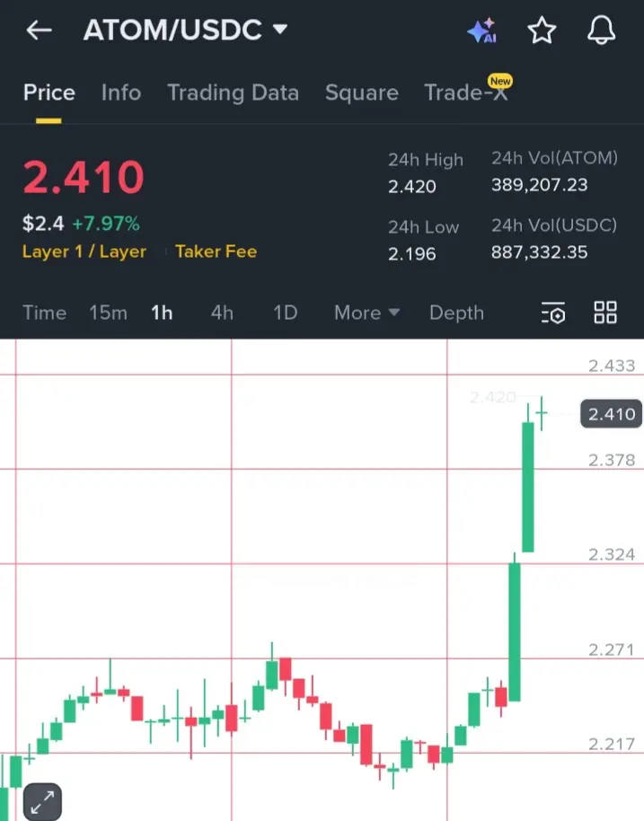
Task: Click the 24h Vol(ATOM) value 389,207.23
Action: pyautogui.click(x=539, y=185)
